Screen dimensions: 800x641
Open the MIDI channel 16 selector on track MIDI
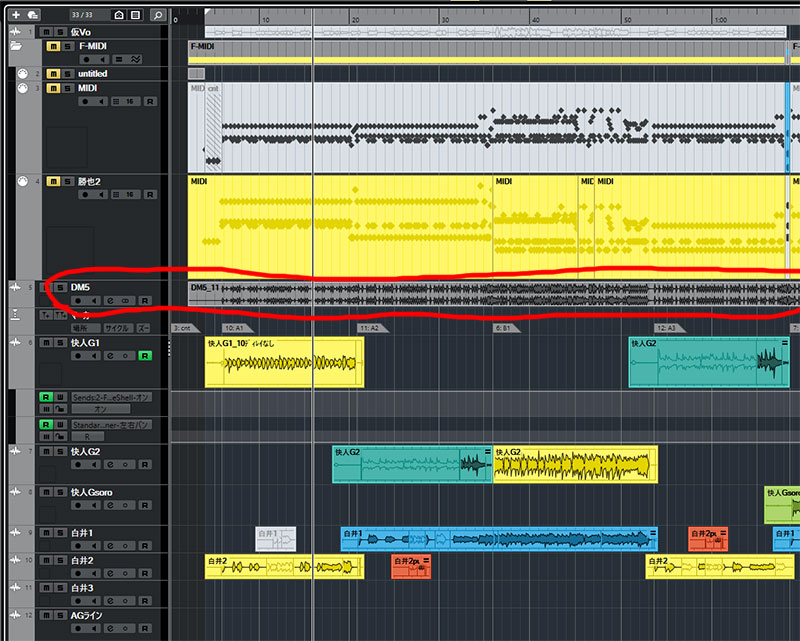click(130, 102)
